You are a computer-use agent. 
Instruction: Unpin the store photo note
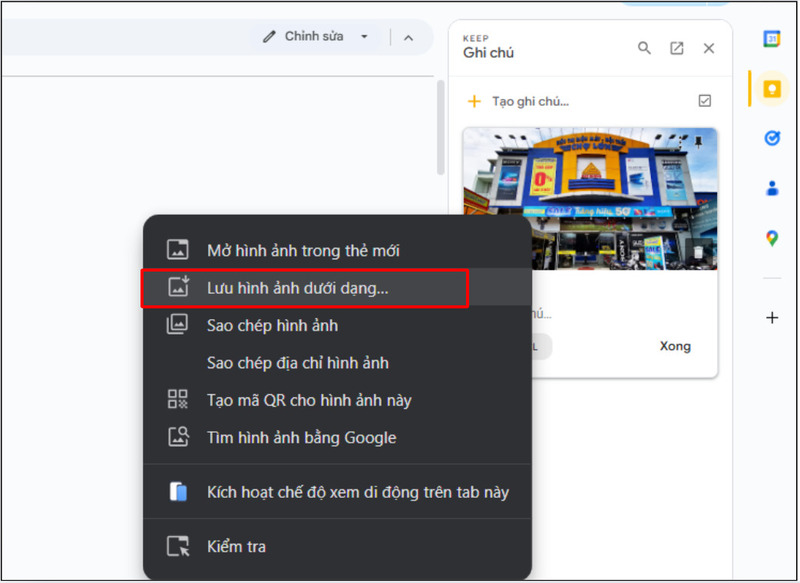pos(699,141)
